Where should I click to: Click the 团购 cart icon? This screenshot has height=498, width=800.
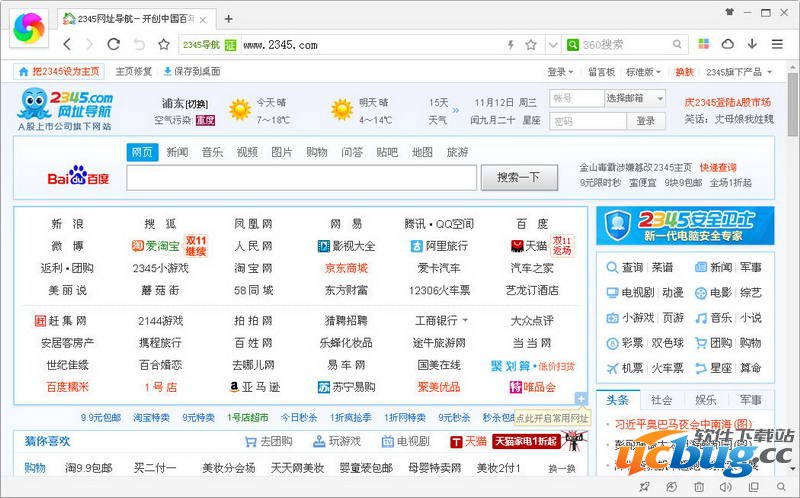click(x=701, y=343)
